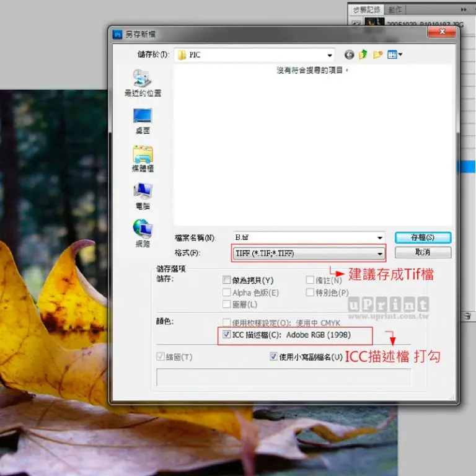Toggle ICC Profile Adobe RGB (1998) checkbox

click(x=226, y=335)
